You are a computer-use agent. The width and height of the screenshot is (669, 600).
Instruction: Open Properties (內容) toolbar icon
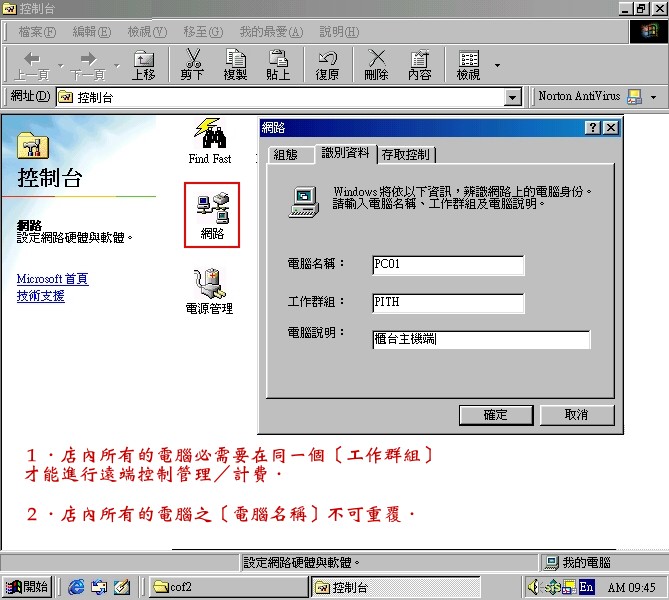point(420,65)
